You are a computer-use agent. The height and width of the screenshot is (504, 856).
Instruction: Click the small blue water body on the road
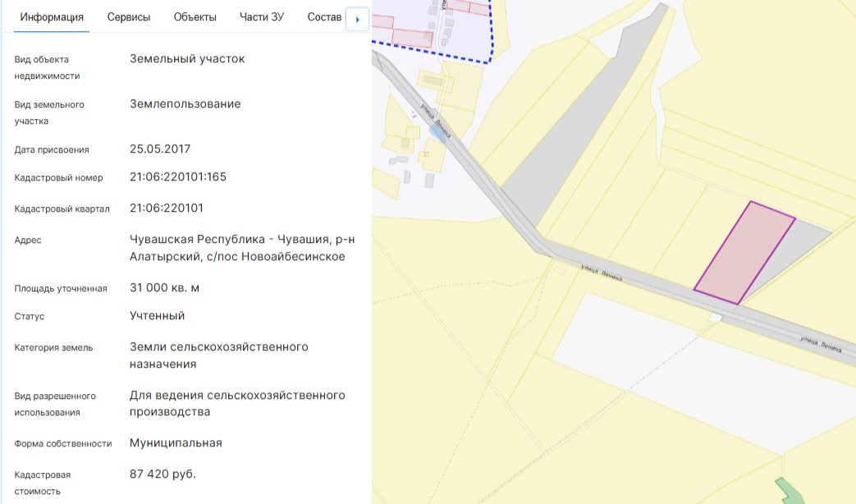[437, 133]
